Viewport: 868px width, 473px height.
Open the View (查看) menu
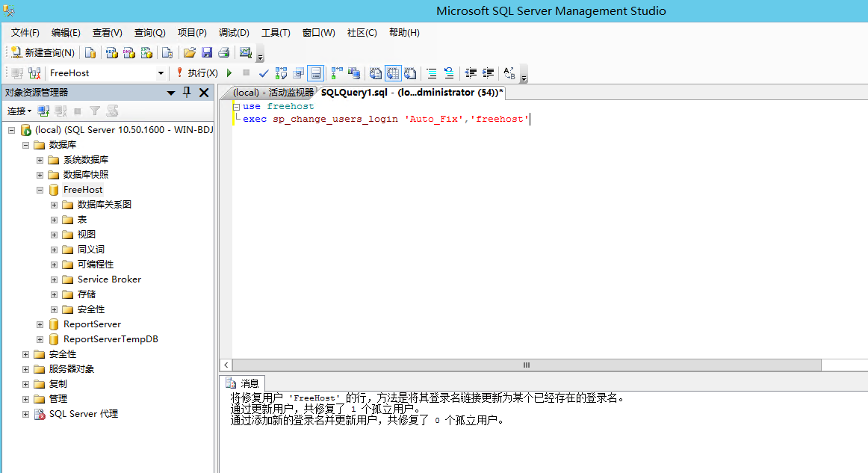pyautogui.click(x=107, y=33)
